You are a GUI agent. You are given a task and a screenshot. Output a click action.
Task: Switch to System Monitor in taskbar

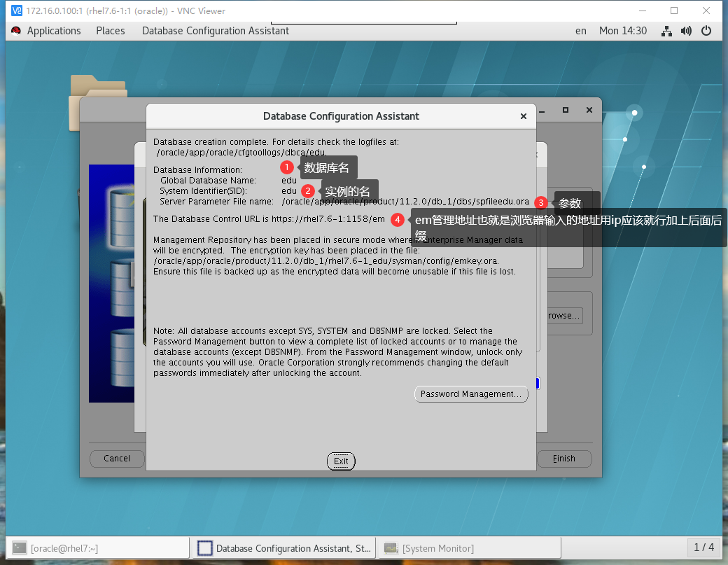tap(469, 548)
